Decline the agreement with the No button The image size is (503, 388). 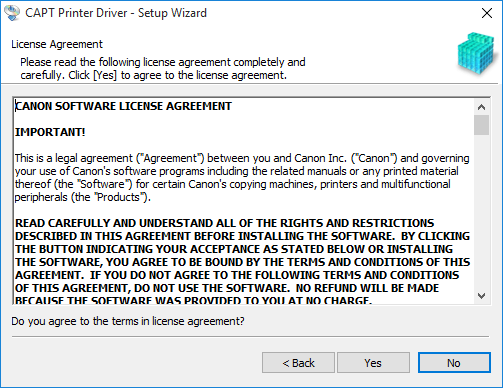point(454,363)
